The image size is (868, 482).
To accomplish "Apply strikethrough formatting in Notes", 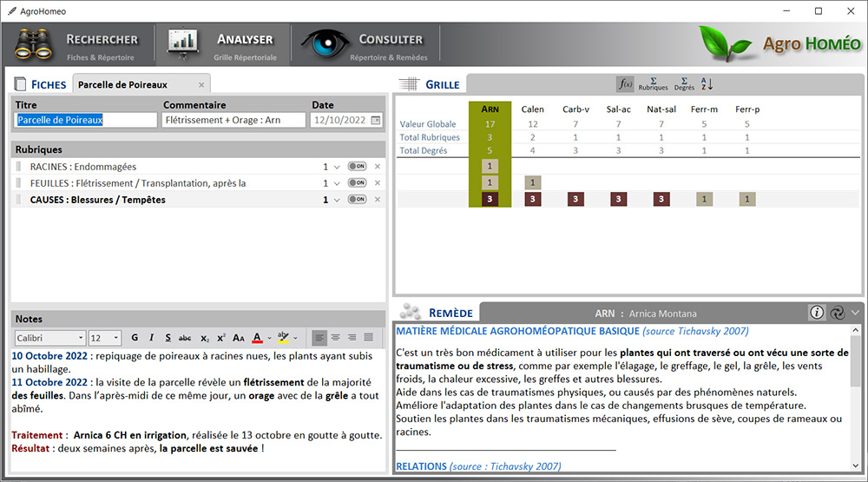I will click(x=185, y=337).
